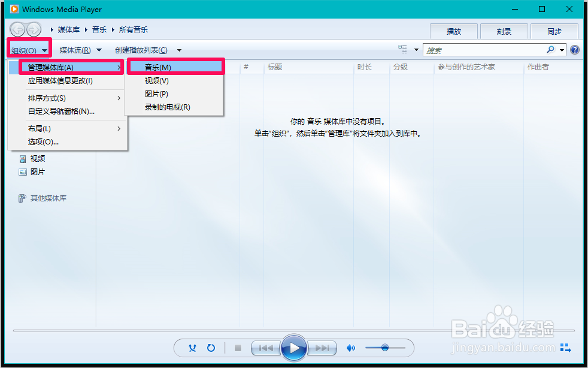This screenshot has width=588, height=368.
Task: Select 音乐(M) in submenu
Action: [175, 67]
